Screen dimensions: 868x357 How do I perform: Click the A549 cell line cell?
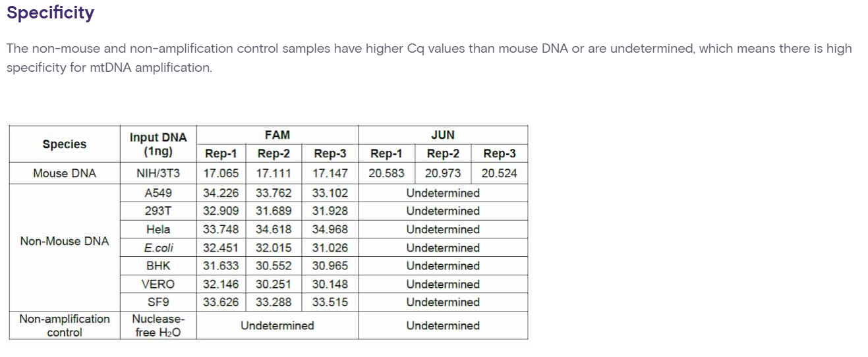pos(158,193)
